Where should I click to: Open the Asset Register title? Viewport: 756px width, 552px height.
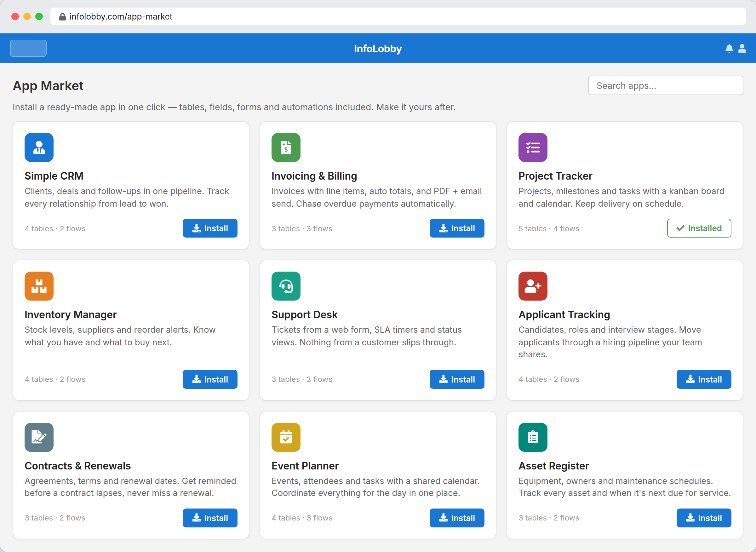tap(553, 466)
